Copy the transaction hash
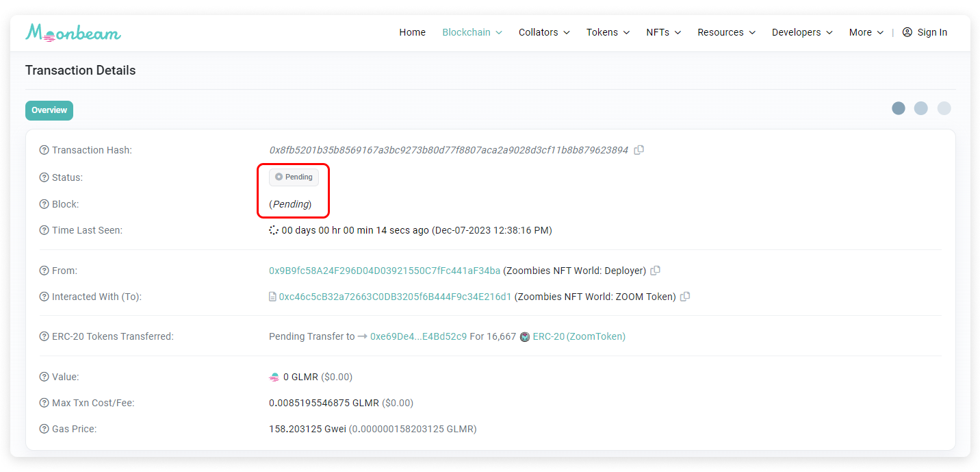This screenshot has height=472, width=980. point(639,150)
